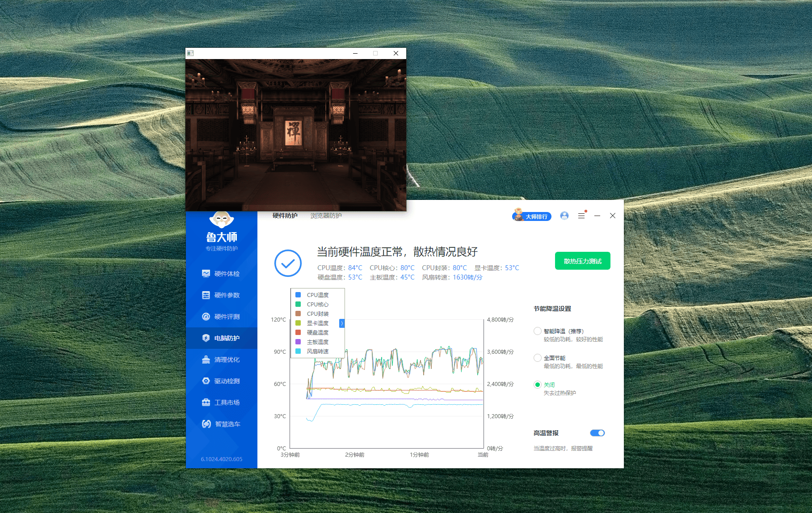Start the 散热压力测试 stress test
This screenshot has height=513, width=812.
[582, 261]
